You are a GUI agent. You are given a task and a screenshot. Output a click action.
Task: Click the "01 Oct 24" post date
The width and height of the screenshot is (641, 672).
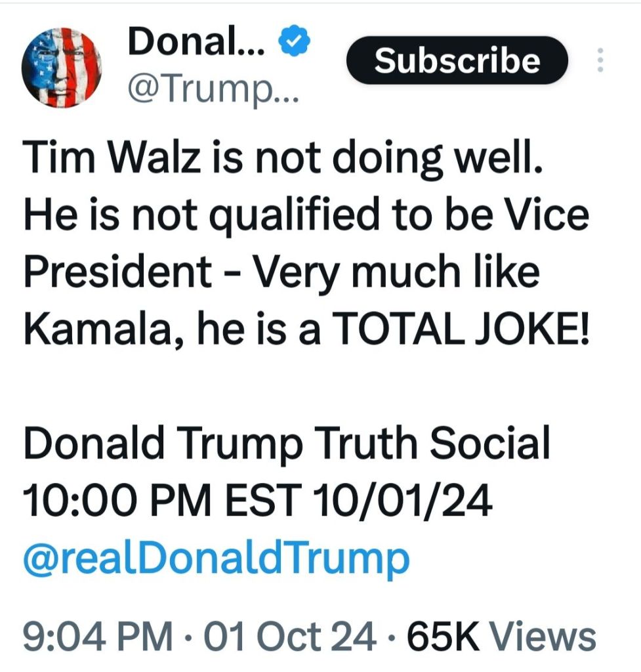coord(289,636)
